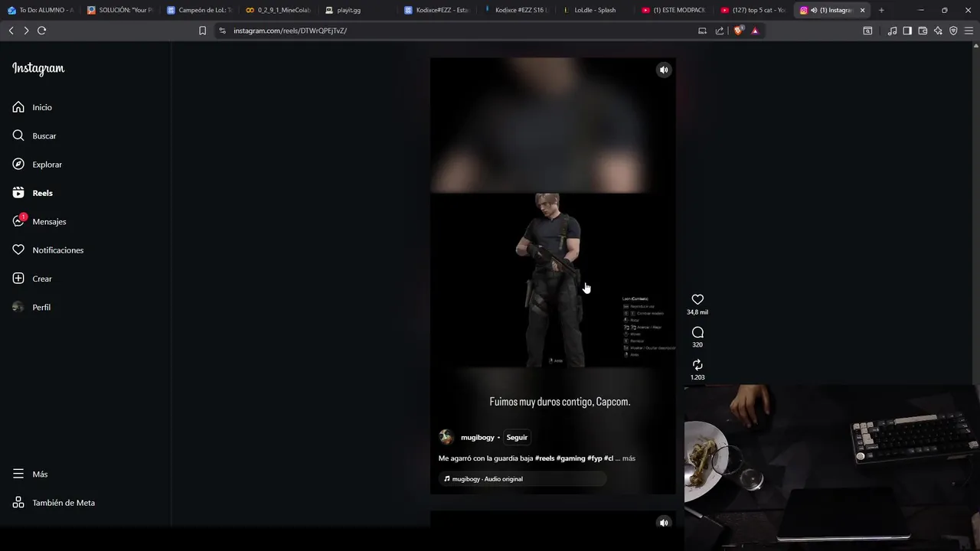980x551 pixels.
Task: Reload the Instagram page
Action: (42, 31)
